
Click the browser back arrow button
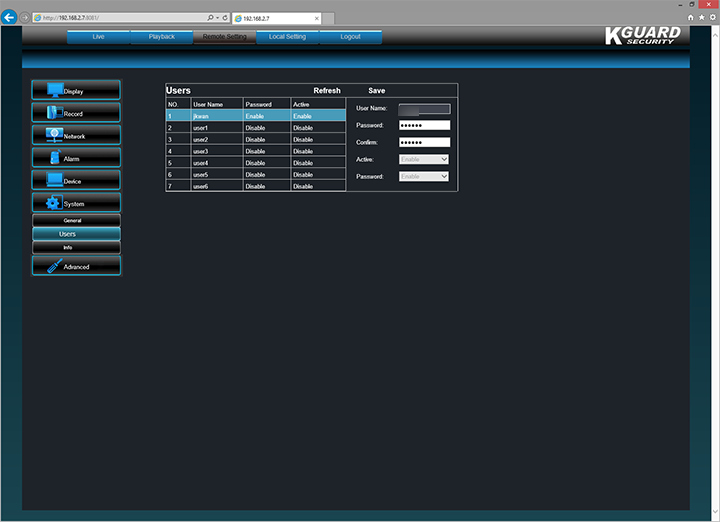tap(10, 18)
